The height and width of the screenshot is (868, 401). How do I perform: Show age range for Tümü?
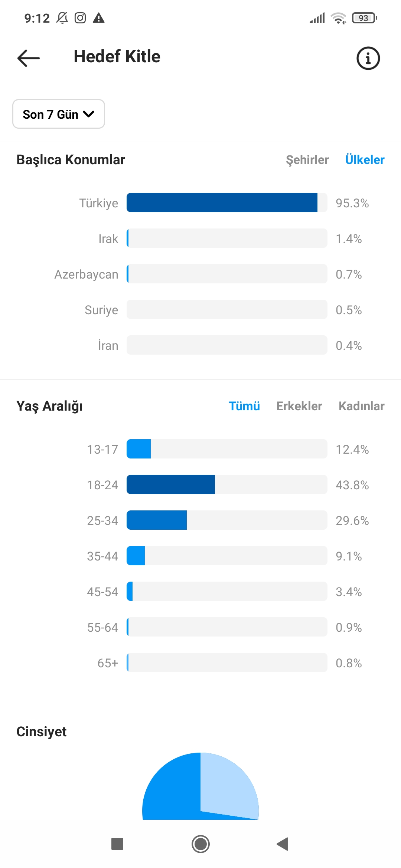(x=244, y=406)
